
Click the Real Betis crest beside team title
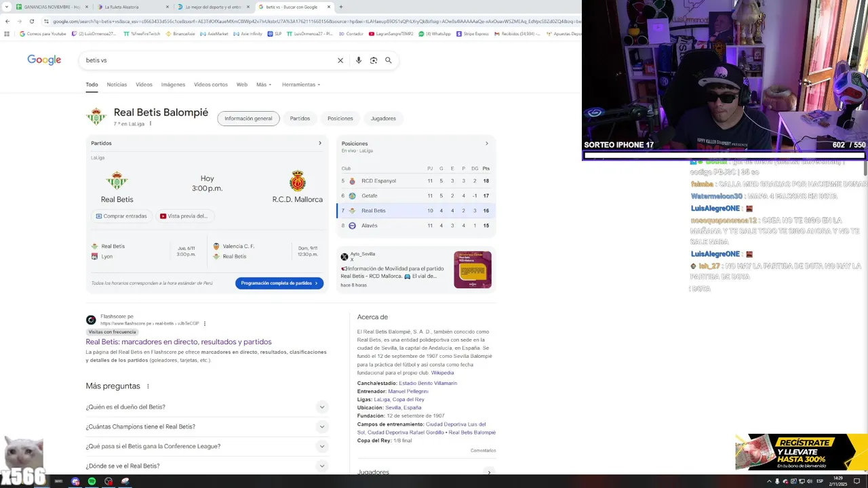click(96, 117)
